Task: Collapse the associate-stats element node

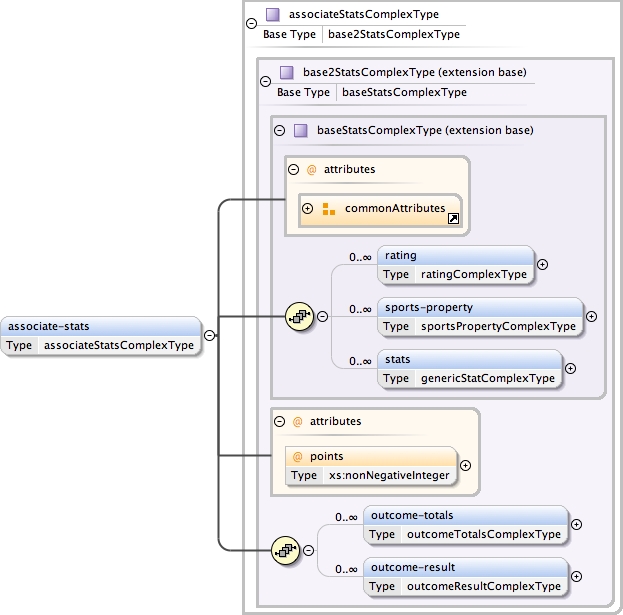Action: click(x=209, y=335)
